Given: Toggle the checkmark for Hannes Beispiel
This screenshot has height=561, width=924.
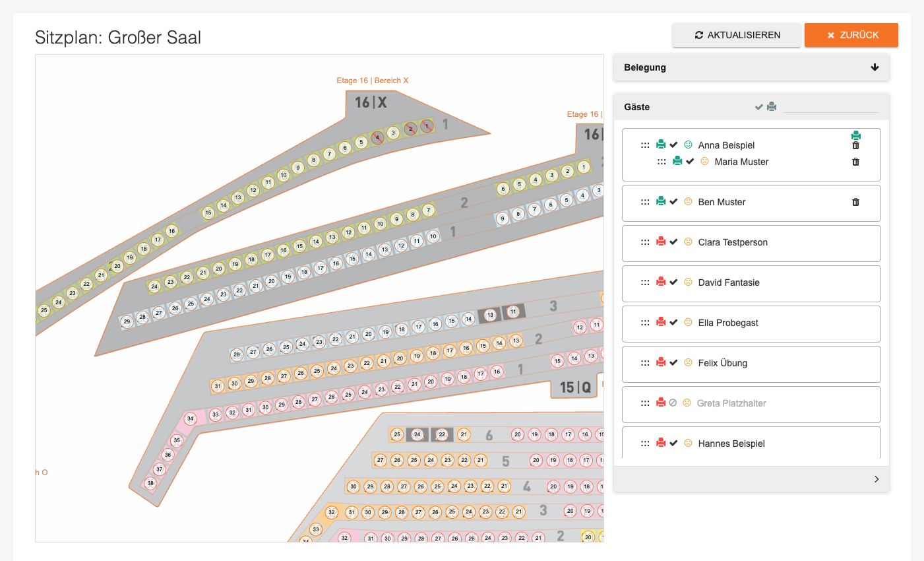Looking at the screenshot, I should pos(673,444).
